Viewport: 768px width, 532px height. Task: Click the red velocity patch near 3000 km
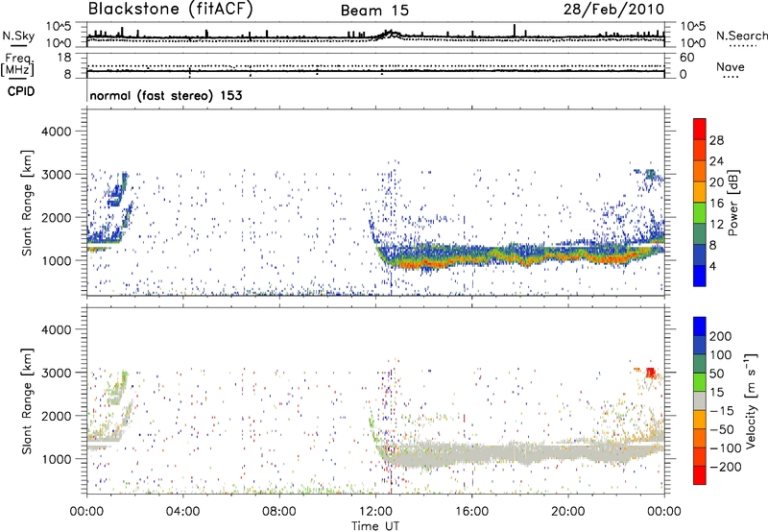651,373
